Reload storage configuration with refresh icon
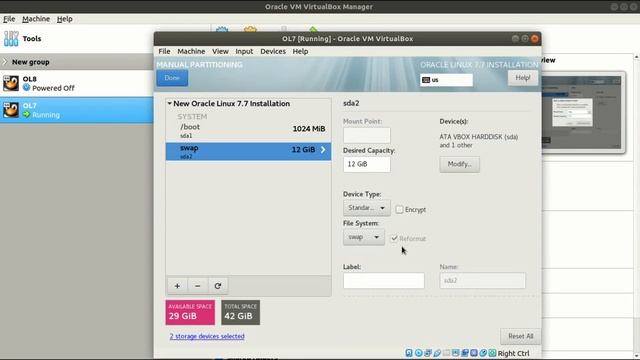The width and height of the screenshot is (640, 360). pos(218,286)
